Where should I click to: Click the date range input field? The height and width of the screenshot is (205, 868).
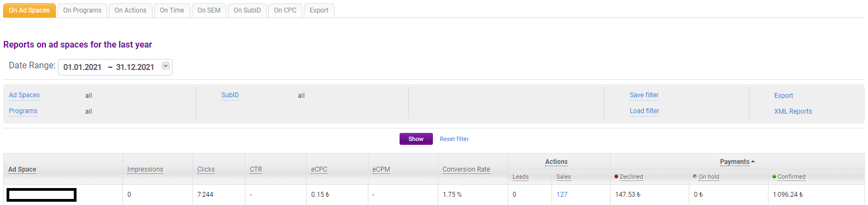[115, 67]
